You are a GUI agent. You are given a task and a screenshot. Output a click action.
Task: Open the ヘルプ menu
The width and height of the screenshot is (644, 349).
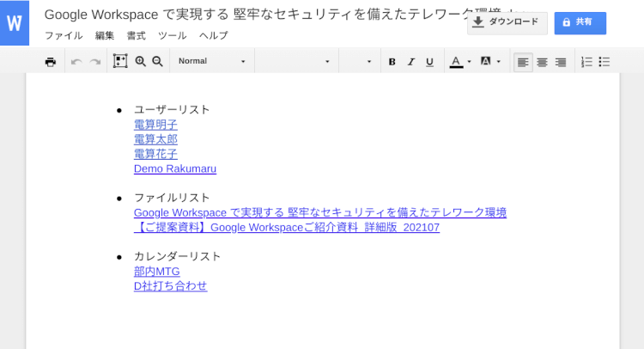tap(213, 36)
